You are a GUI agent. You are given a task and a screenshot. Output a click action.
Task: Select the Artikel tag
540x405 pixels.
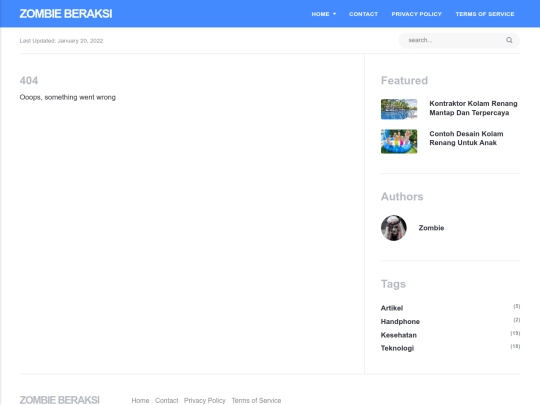(x=392, y=308)
